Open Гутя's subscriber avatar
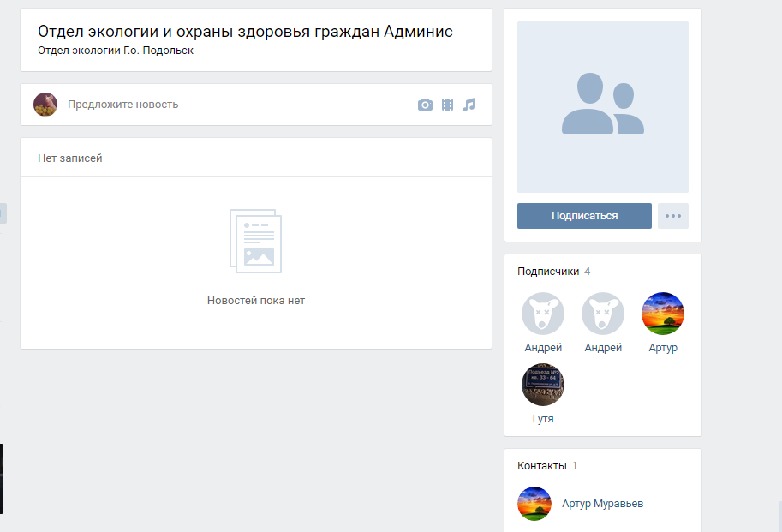782x532 pixels. pyautogui.click(x=543, y=385)
